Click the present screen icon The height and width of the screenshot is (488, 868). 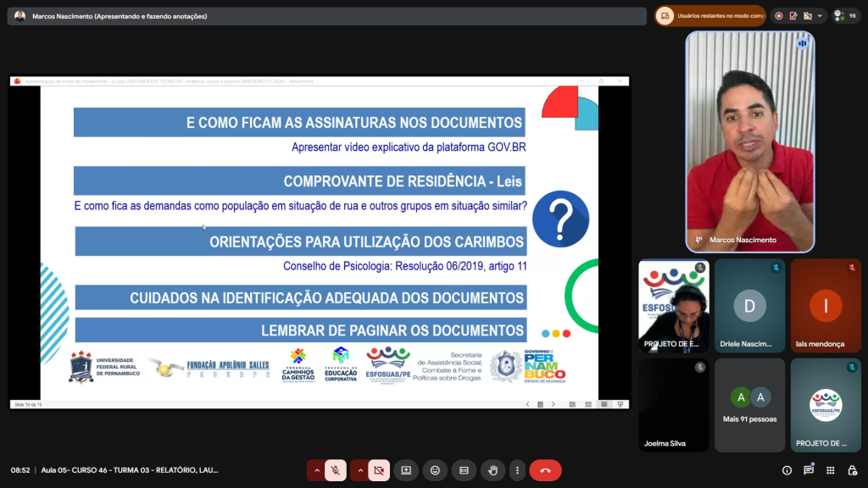406,470
